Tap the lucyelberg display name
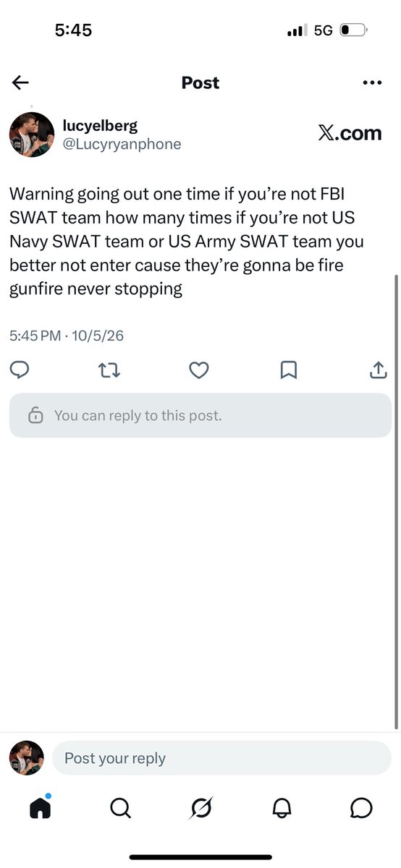This screenshot has width=401, height=868. tap(101, 126)
